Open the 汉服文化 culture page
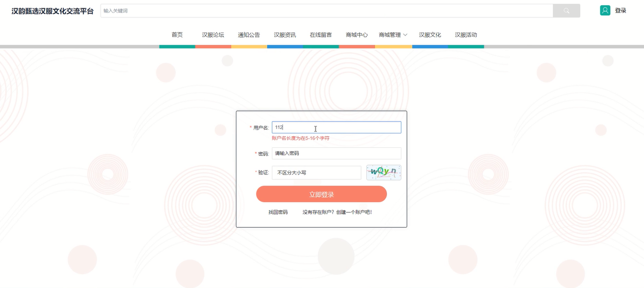 (x=430, y=35)
